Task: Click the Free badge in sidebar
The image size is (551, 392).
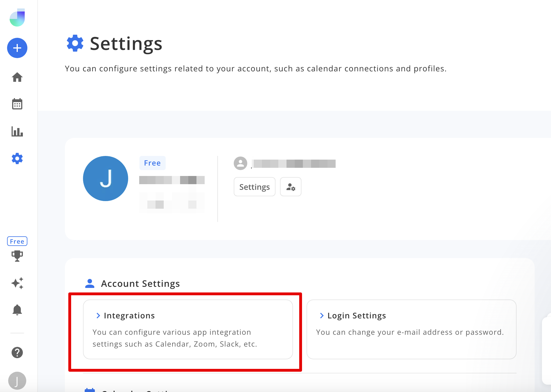Action: (x=17, y=241)
